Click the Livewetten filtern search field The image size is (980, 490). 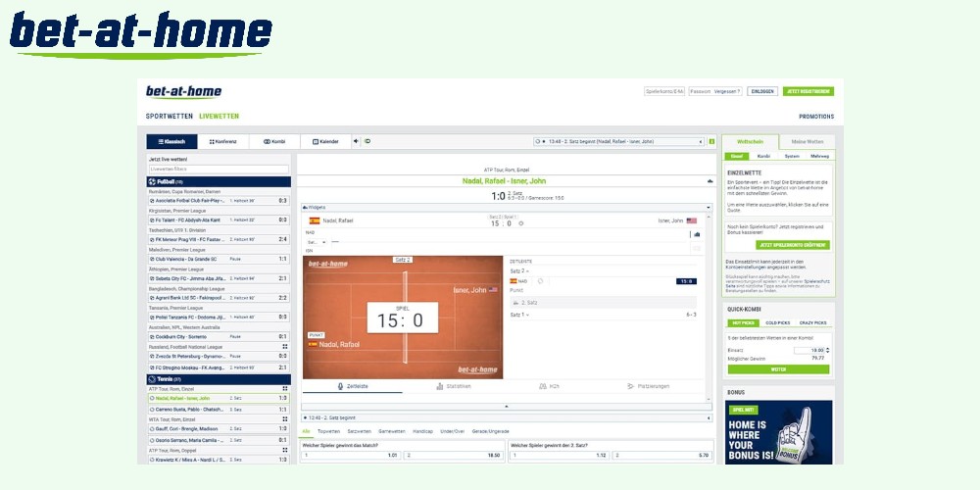(219, 170)
